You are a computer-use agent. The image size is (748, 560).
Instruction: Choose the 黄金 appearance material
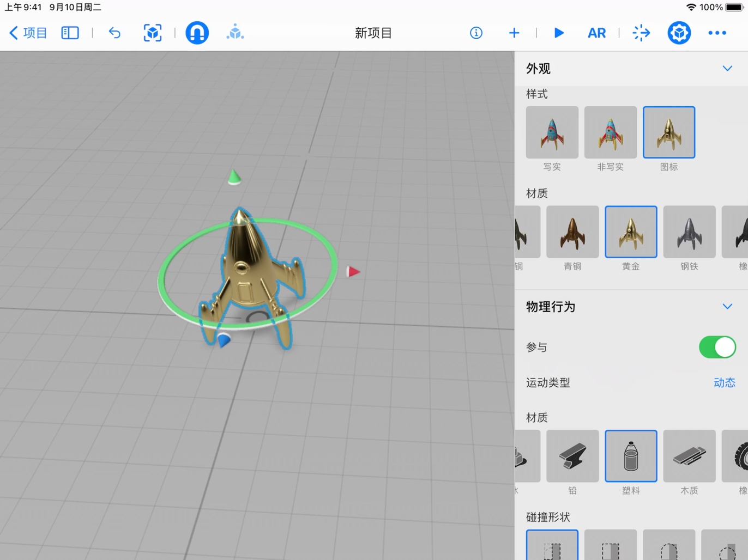coord(631,232)
